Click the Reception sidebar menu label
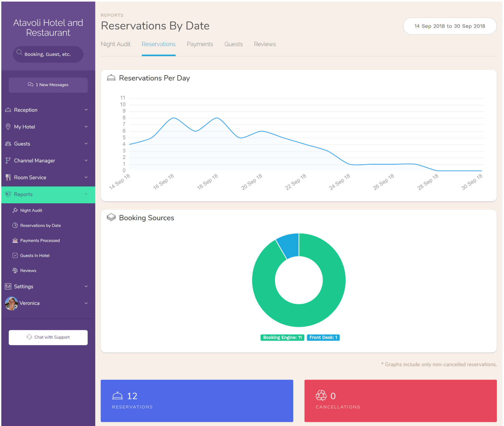 coord(26,110)
